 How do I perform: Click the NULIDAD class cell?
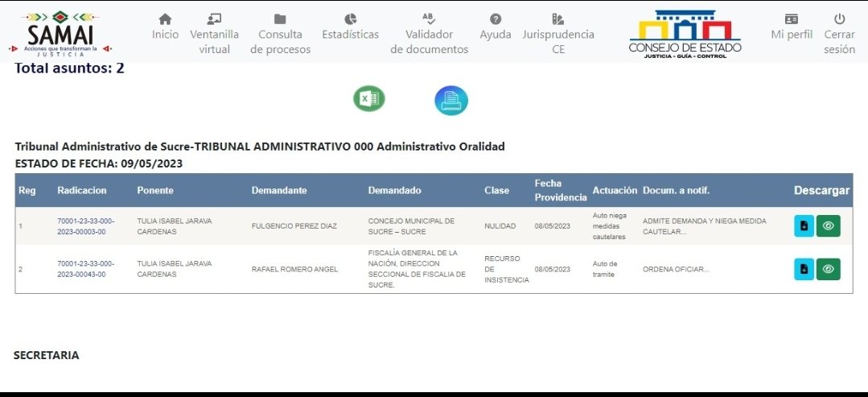(x=500, y=226)
